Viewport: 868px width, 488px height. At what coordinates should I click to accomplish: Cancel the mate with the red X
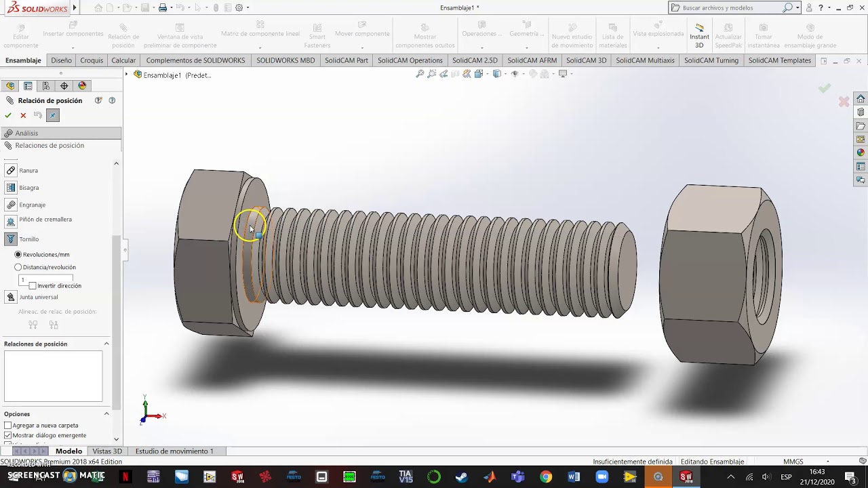click(x=23, y=115)
